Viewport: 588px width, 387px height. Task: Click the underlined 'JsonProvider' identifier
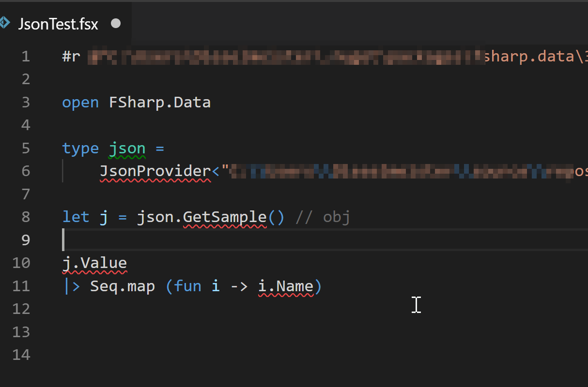tap(155, 171)
